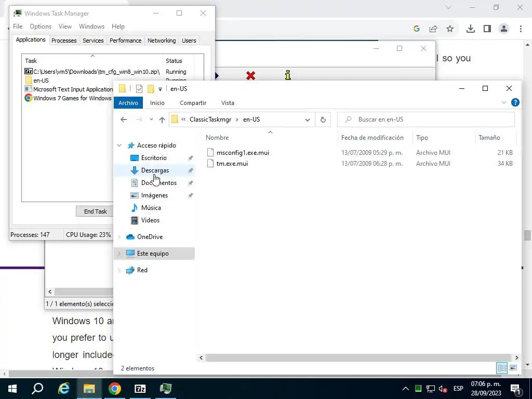
Task: Expand the Este equipo tree node
Action: pyautogui.click(x=119, y=254)
